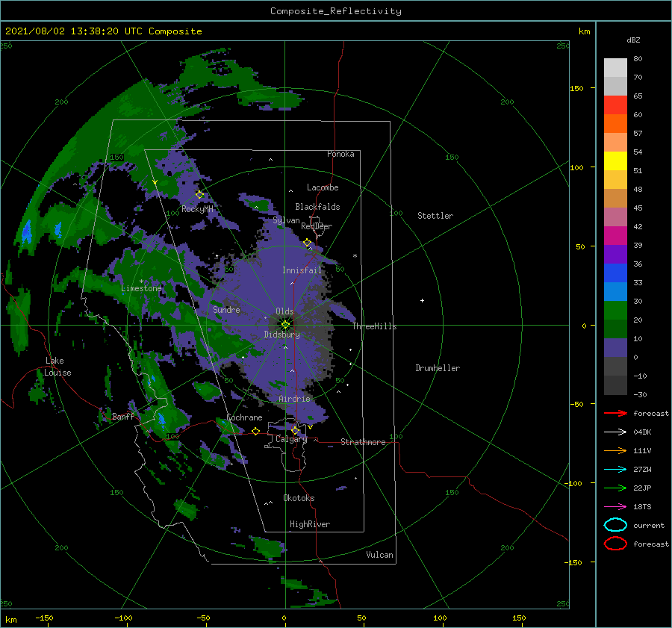Click the Blackfalds city label
This screenshot has height=628, width=672.
pos(317,207)
